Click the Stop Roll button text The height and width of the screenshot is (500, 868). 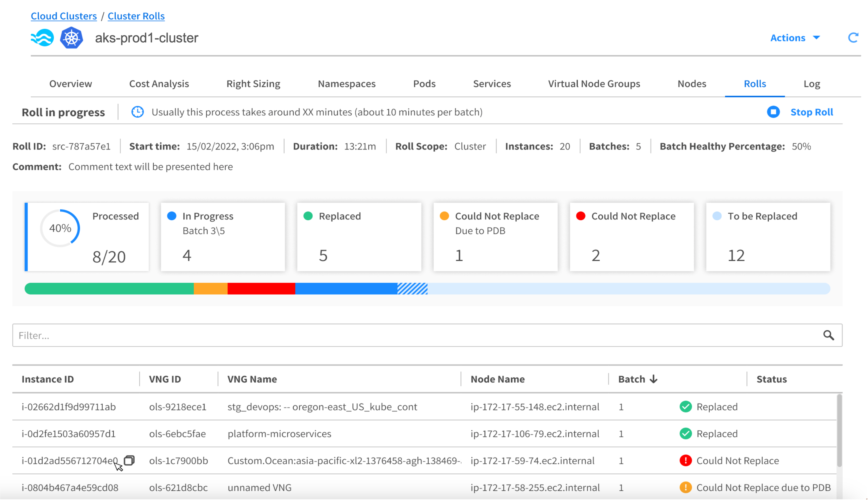[x=811, y=112]
